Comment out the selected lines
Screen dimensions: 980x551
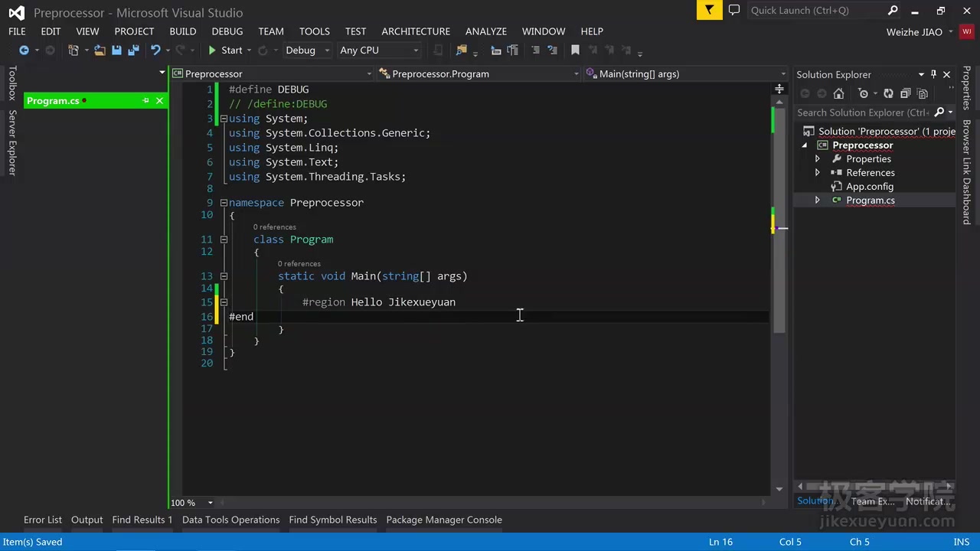(x=535, y=51)
